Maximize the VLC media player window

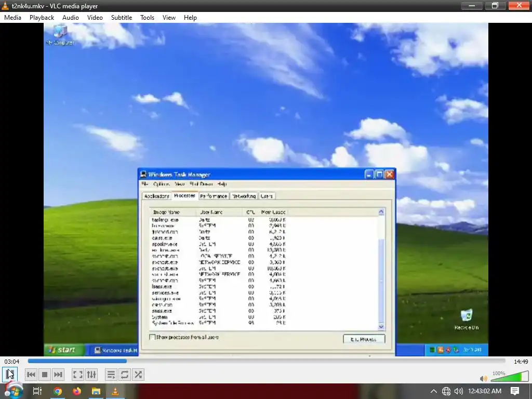tap(495, 5)
